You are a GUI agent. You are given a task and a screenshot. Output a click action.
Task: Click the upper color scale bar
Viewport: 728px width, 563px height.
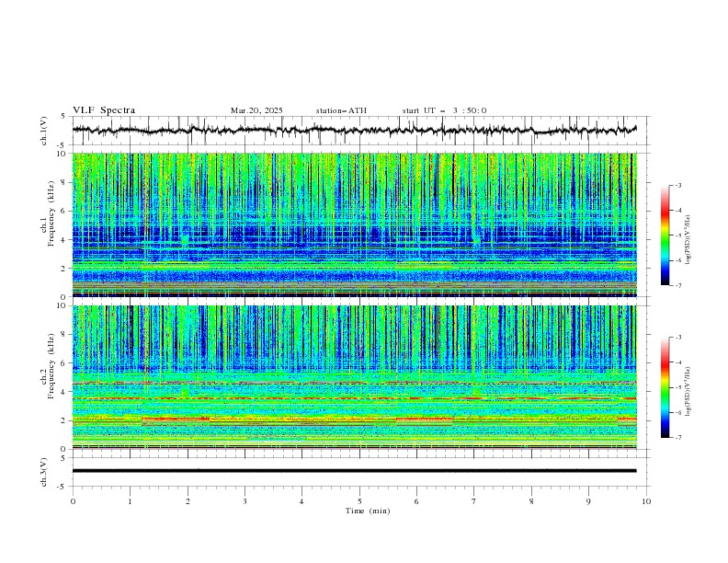point(665,236)
